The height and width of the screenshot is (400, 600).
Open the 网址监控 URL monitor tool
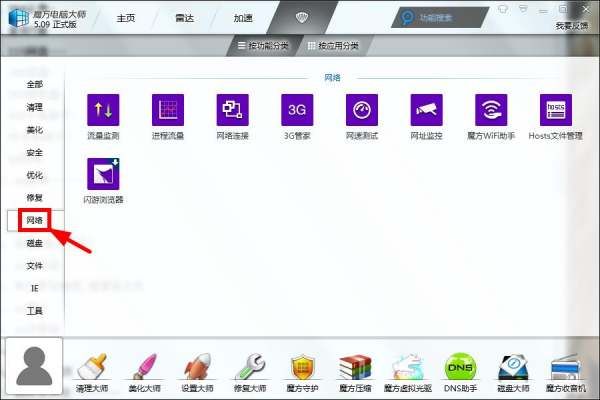pos(426,110)
